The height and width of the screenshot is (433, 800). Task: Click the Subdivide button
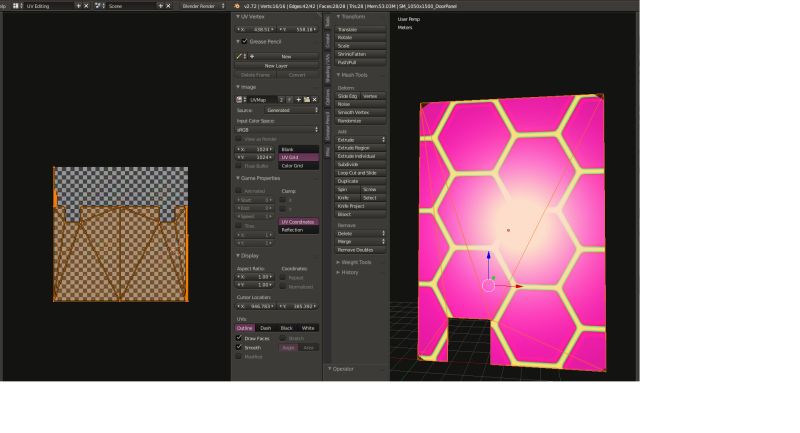360,165
